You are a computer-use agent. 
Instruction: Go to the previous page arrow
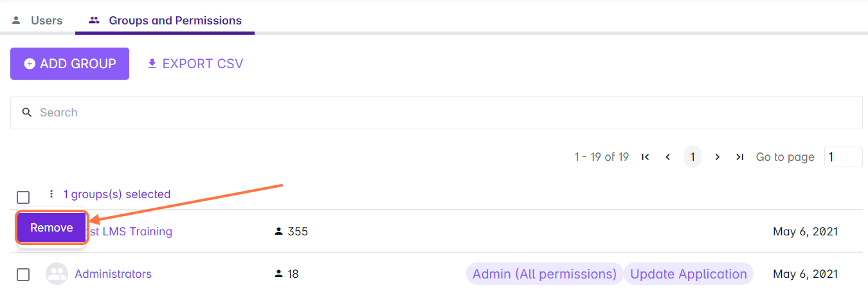point(668,157)
